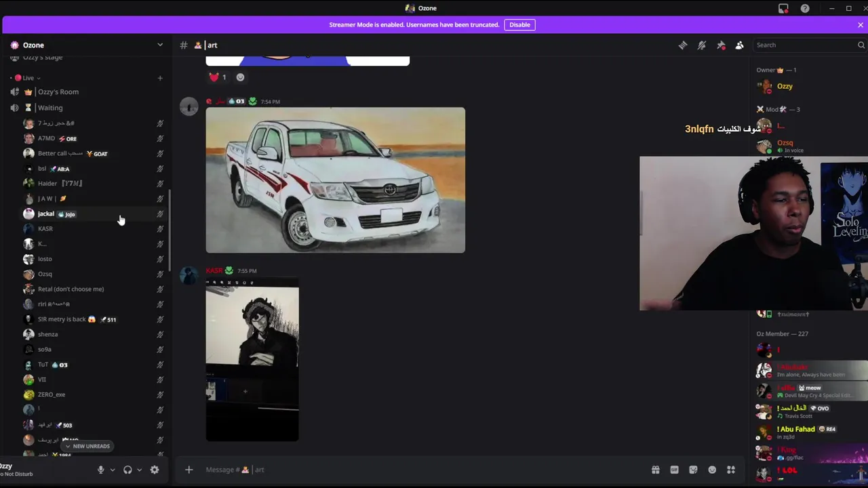Click the hash channel icon beside art

coord(184,45)
